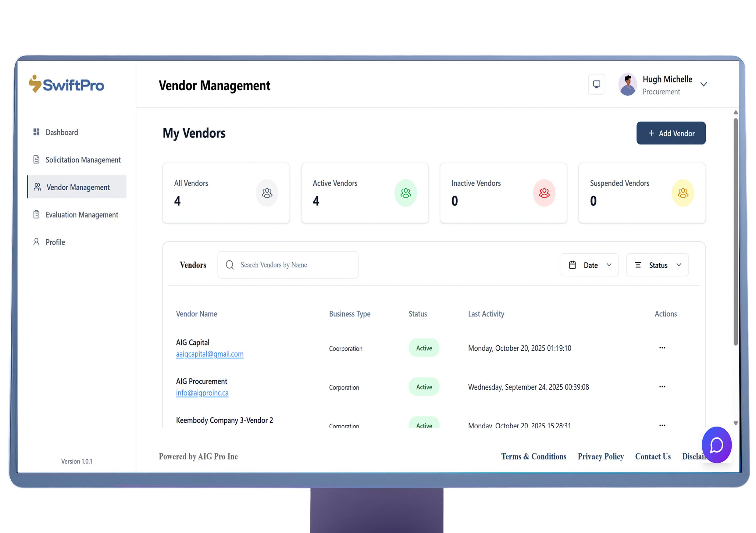
Task: Open actions menu for AIG Procurement
Action: click(662, 387)
